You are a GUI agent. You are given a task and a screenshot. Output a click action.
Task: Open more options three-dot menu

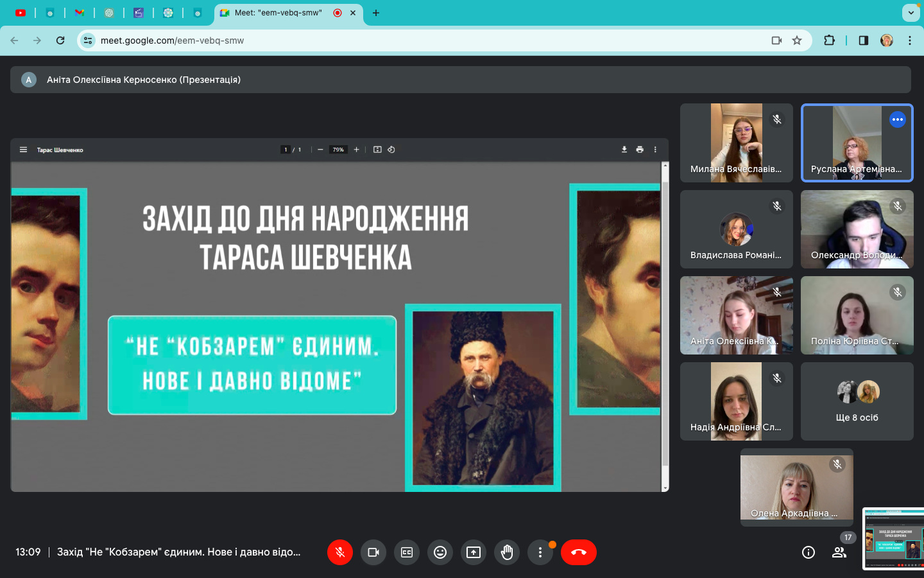(x=540, y=552)
